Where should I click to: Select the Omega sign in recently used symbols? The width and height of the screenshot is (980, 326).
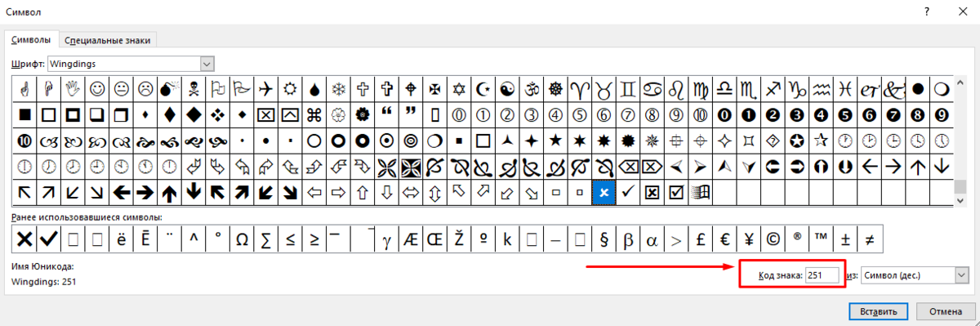click(242, 239)
